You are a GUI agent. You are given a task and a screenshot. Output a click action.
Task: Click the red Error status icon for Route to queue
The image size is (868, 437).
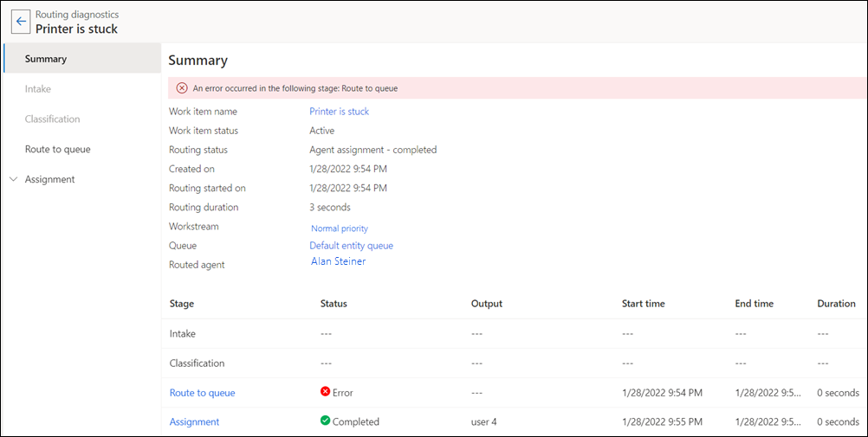coord(325,392)
